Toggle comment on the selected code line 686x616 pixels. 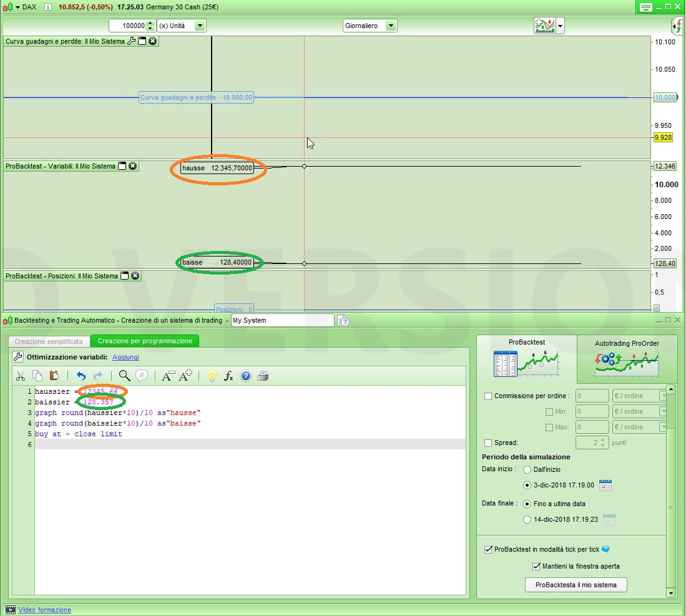point(142,376)
